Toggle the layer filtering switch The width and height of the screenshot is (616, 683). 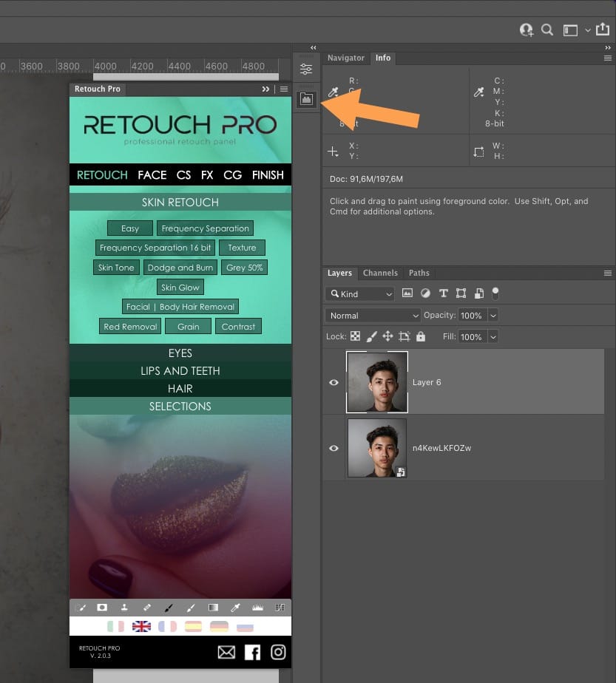click(x=495, y=293)
